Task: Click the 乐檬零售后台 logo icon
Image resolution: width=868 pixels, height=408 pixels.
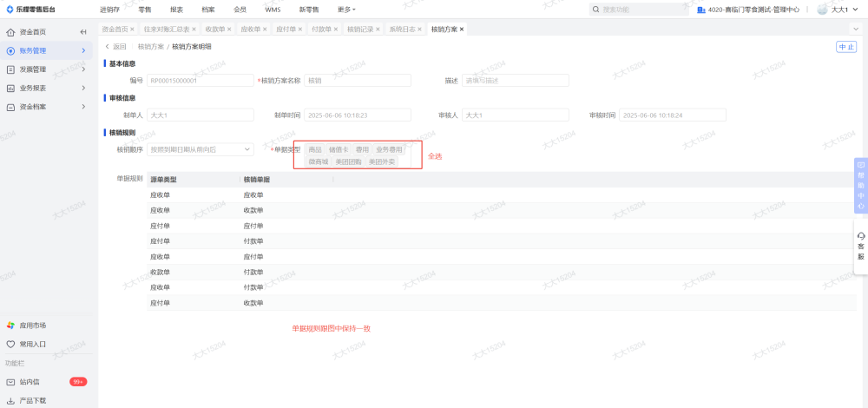Action: tap(10, 10)
